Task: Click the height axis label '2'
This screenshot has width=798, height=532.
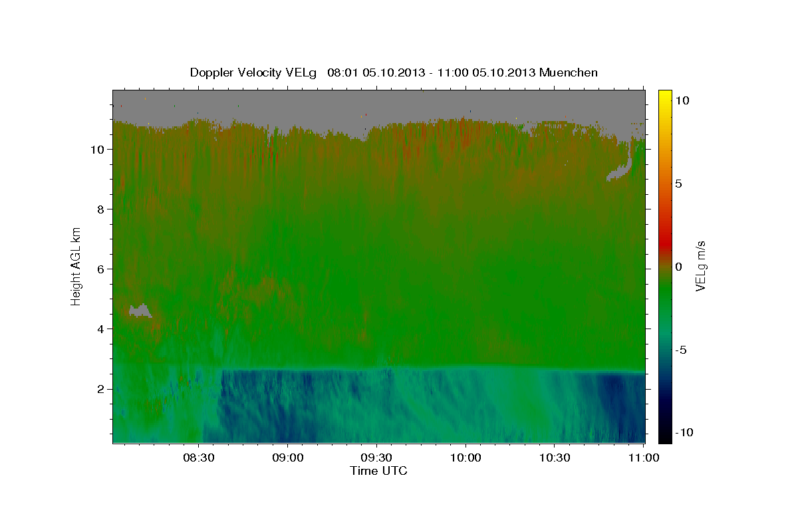Action: pos(102,388)
